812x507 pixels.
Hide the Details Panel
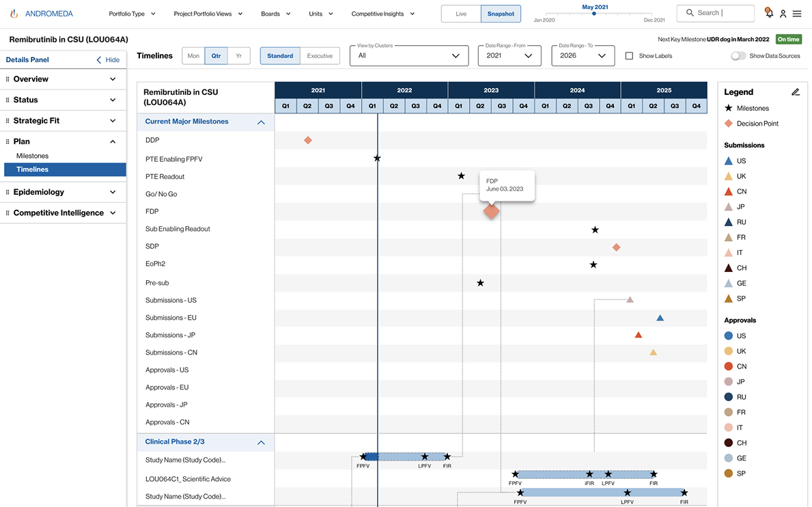coord(107,60)
